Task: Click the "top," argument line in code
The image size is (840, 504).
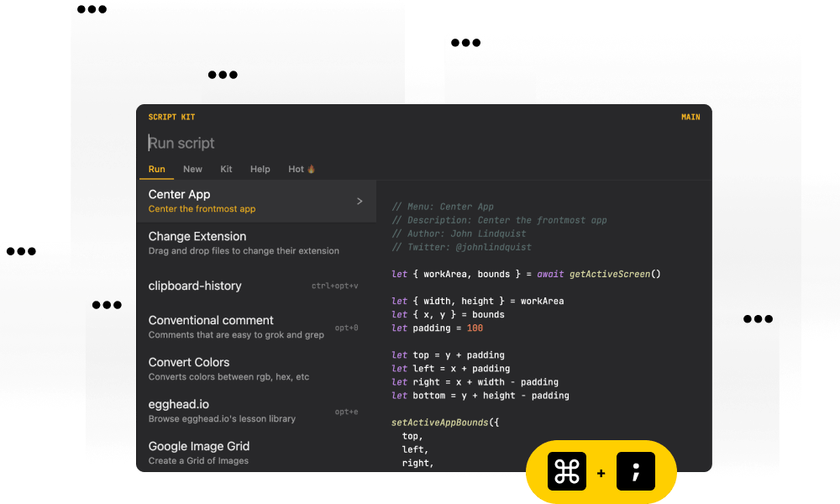Action: click(412, 436)
